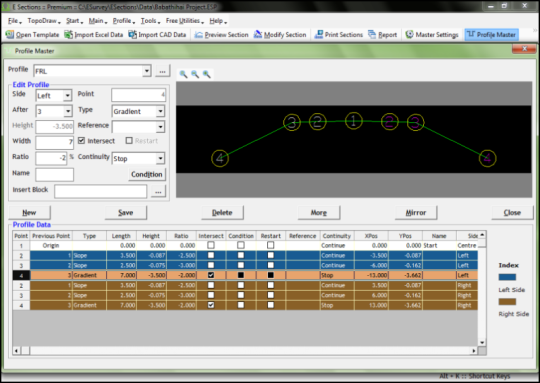Click the browse button next to Profile dropdown

click(x=163, y=71)
